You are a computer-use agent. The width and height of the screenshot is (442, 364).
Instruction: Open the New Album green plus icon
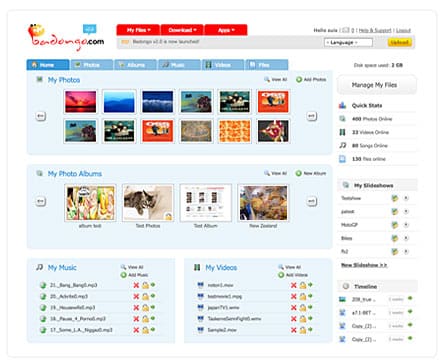point(299,173)
